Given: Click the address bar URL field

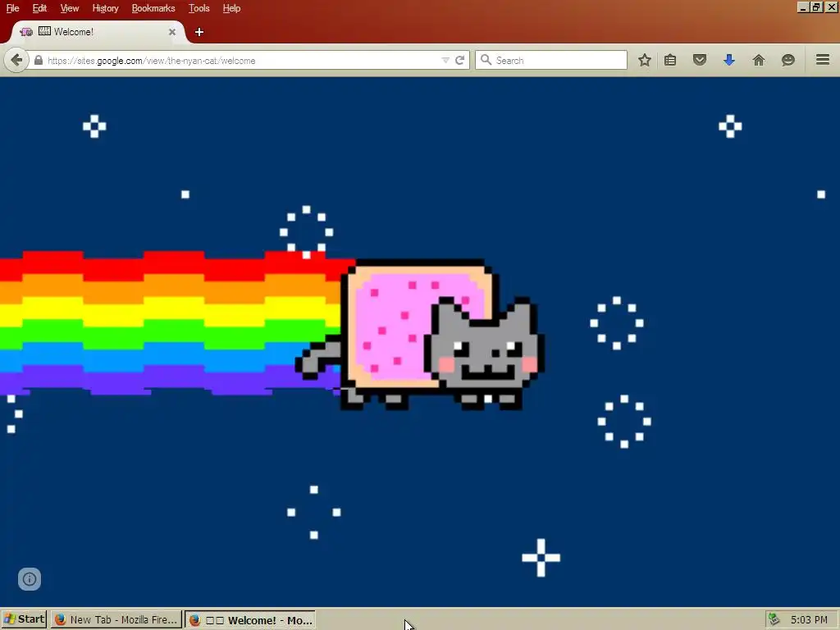Looking at the screenshot, I should tap(241, 61).
